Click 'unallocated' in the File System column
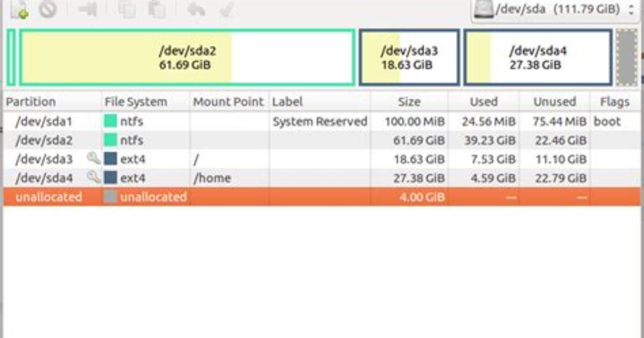The height and width of the screenshot is (338, 644). point(153,197)
